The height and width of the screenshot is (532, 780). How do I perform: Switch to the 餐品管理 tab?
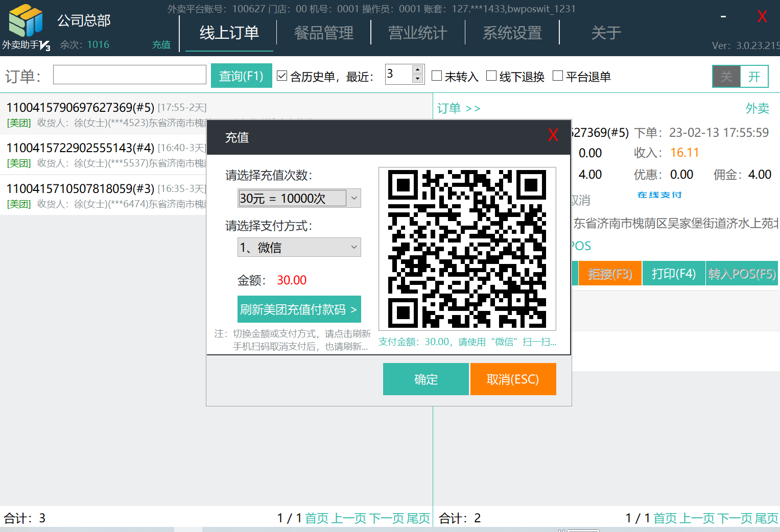(324, 33)
